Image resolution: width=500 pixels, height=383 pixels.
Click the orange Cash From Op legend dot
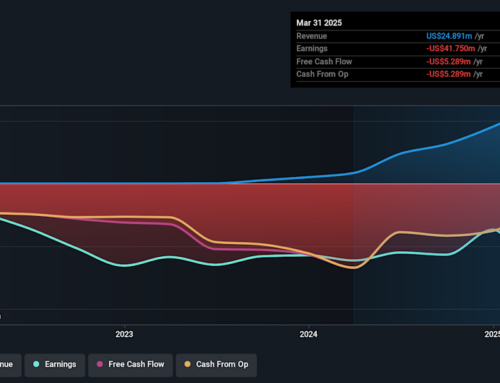[187, 364]
